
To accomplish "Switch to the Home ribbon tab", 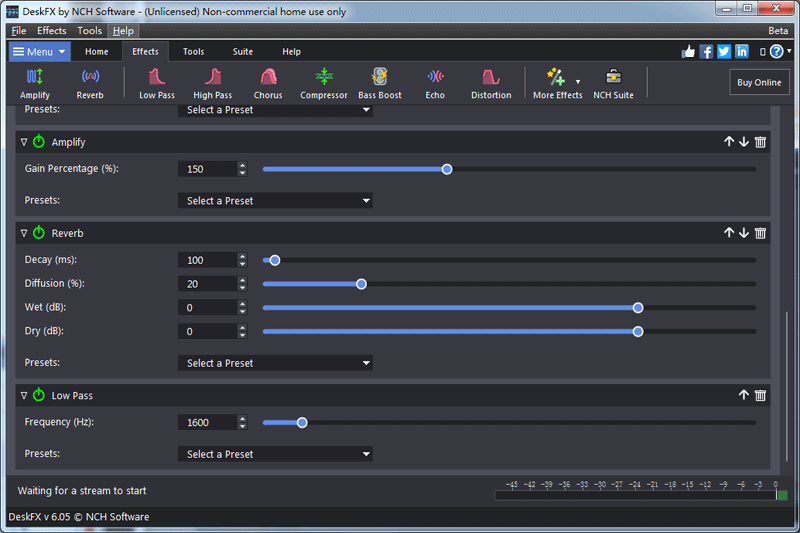I will point(96,52).
